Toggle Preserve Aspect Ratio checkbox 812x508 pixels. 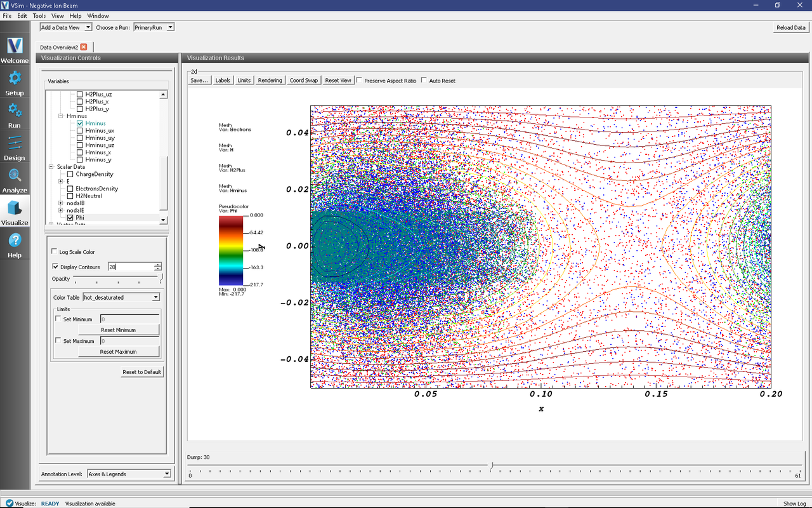tap(360, 81)
